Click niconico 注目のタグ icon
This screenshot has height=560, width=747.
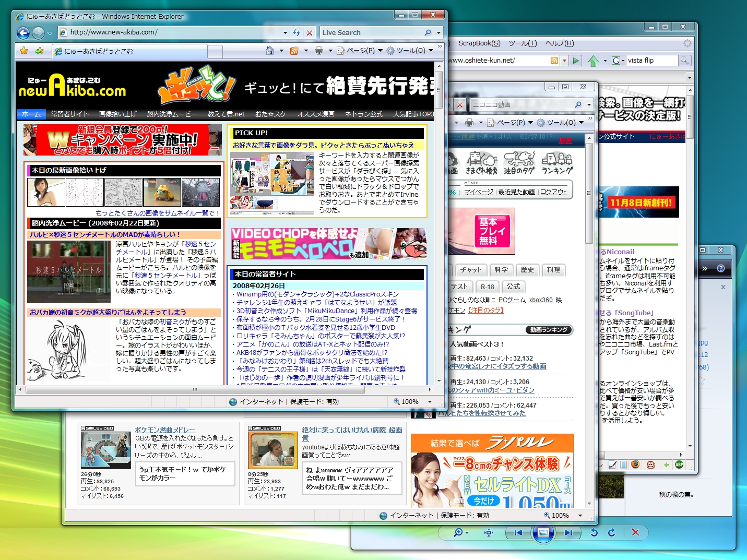click(x=519, y=163)
